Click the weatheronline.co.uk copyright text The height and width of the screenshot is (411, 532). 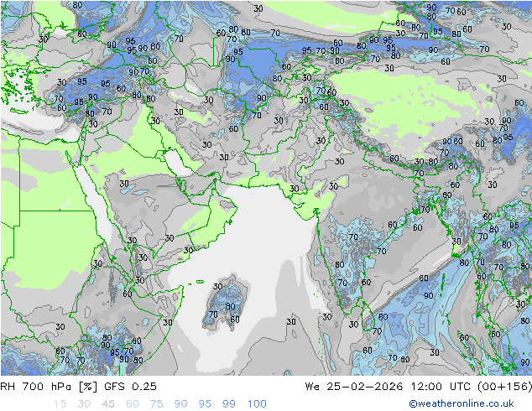[x=462, y=403]
